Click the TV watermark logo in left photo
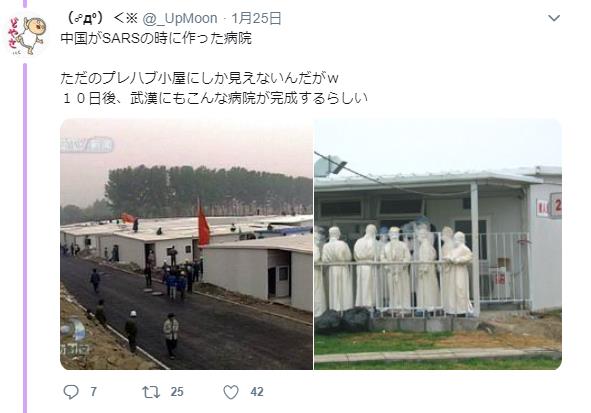The height and width of the screenshot is (413, 591). (87, 145)
